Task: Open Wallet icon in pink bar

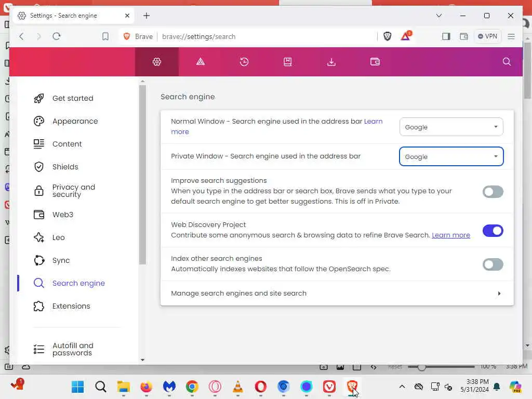Action: click(375, 62)
